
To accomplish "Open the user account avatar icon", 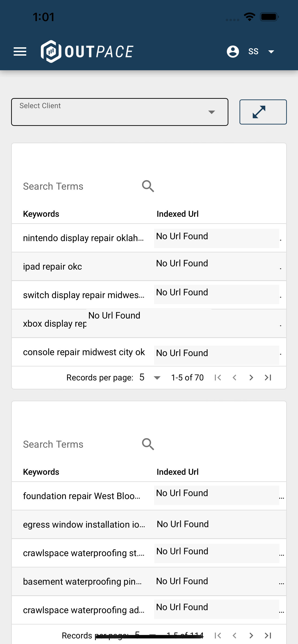I will 233,51.
